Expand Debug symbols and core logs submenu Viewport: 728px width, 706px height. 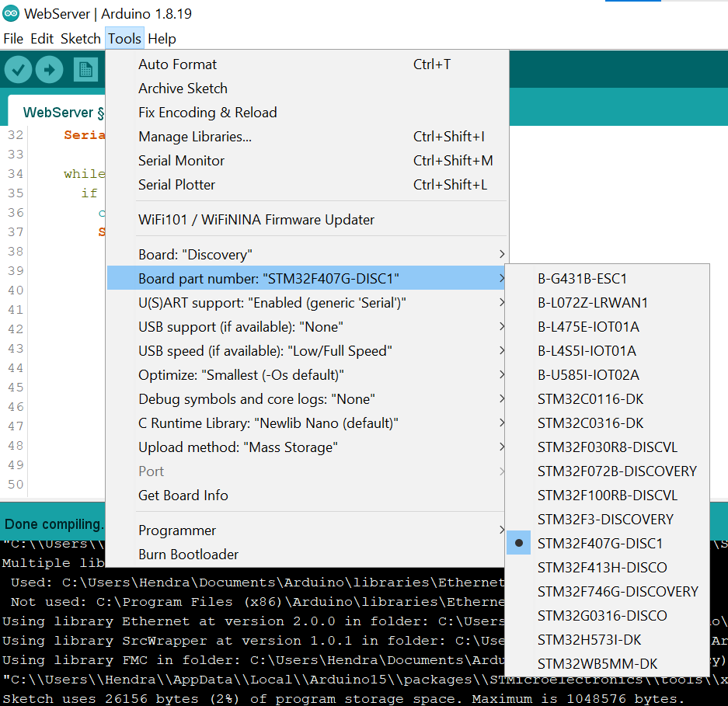tap(306, 399)
